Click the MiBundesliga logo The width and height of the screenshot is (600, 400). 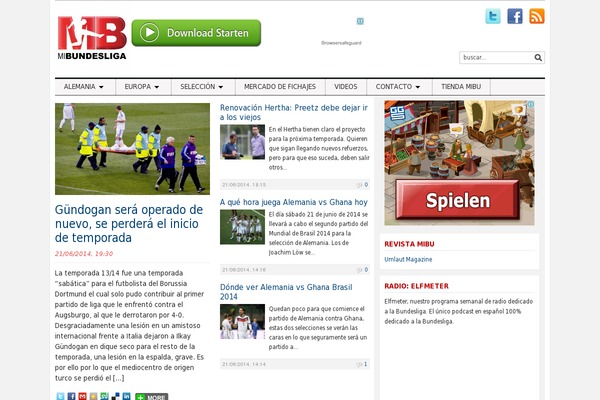pos(92,38)
